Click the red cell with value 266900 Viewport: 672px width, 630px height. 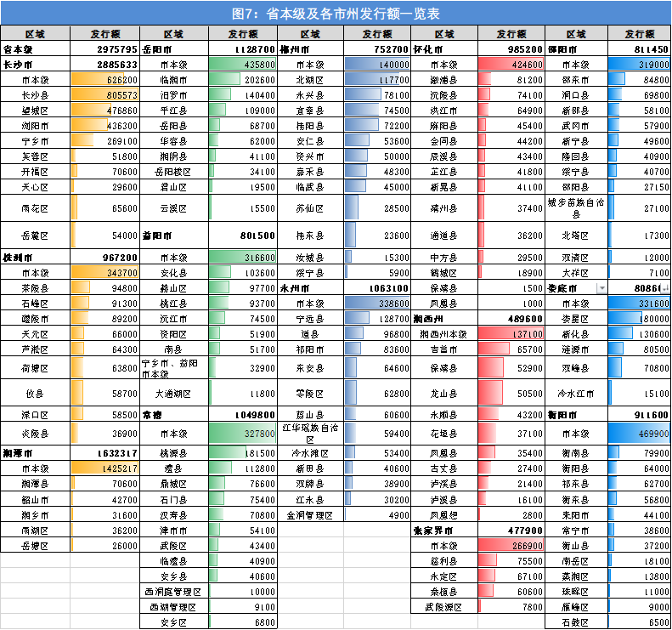click(x=511, y=545)
